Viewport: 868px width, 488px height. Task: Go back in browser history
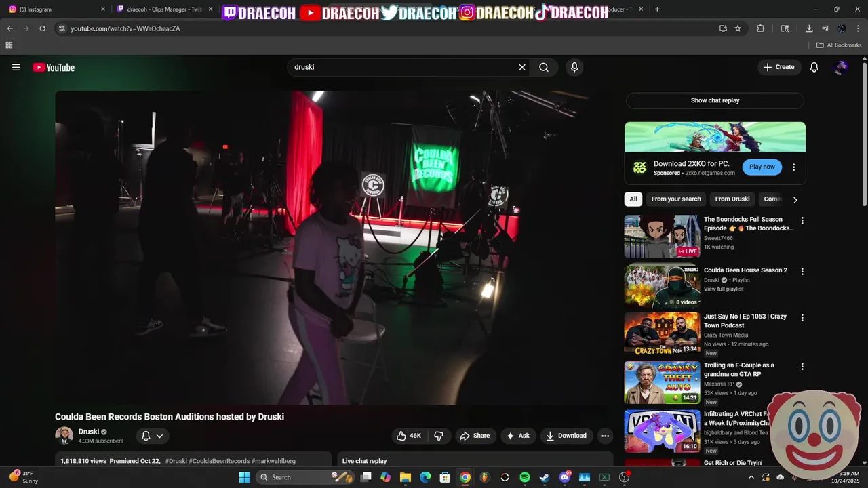(9, 28)
